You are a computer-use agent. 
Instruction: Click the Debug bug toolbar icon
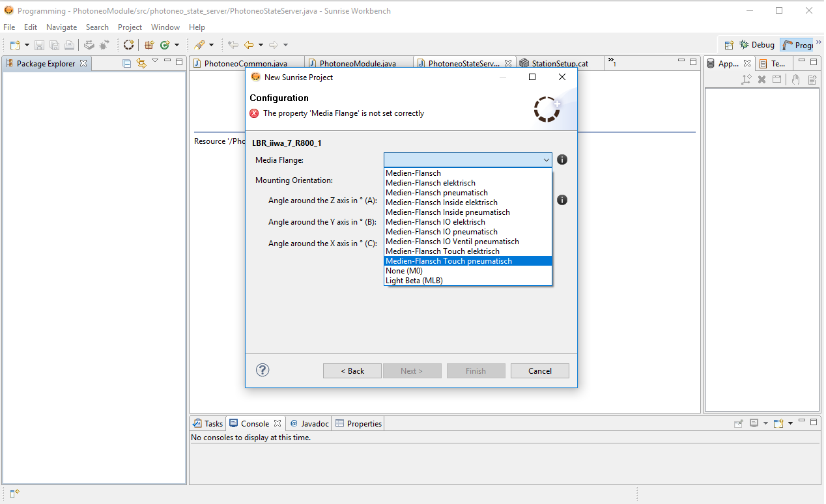(x=105, y=45)
